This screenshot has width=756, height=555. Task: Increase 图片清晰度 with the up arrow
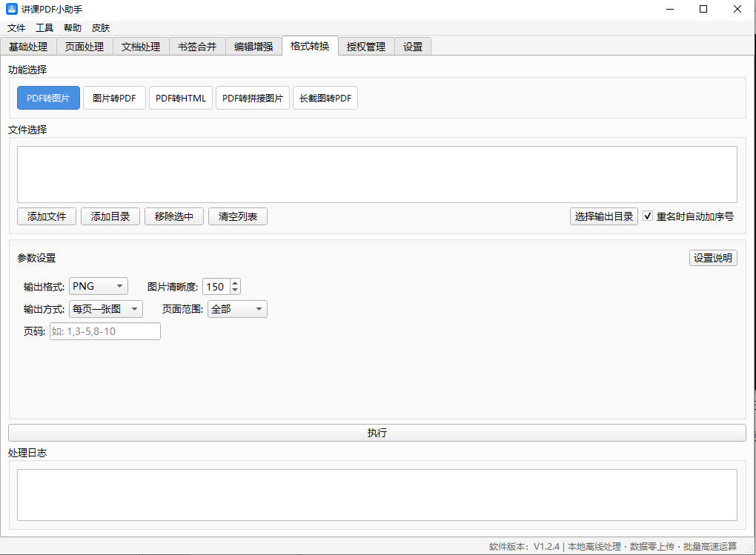pyautogui.click(x=235, y=282)
